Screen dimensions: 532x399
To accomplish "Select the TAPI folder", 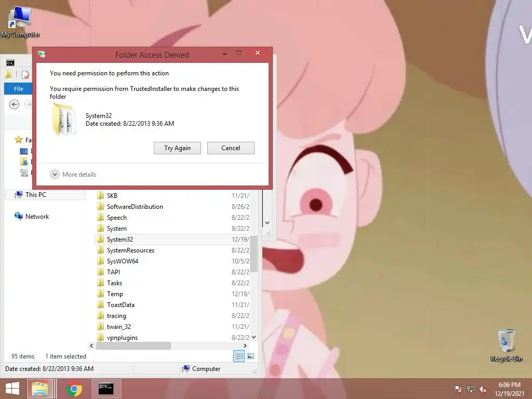I will [x=173, y=272].
